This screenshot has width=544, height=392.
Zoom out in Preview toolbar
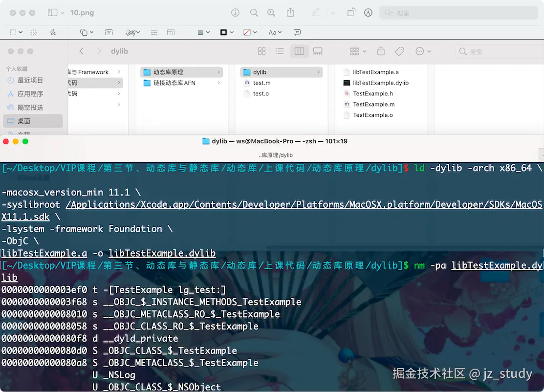coord(254,13)
